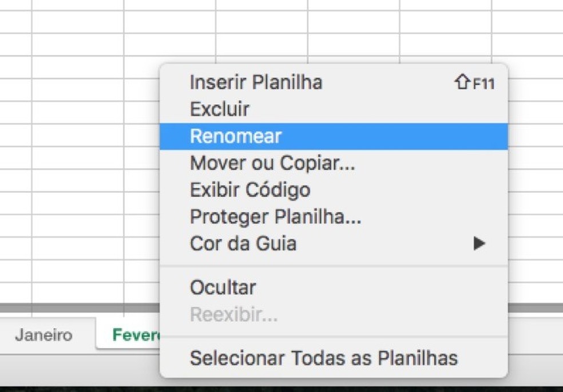563x392 pixels.
Task: Hide the sheet using Ocultar
Action: click(223, 287)
